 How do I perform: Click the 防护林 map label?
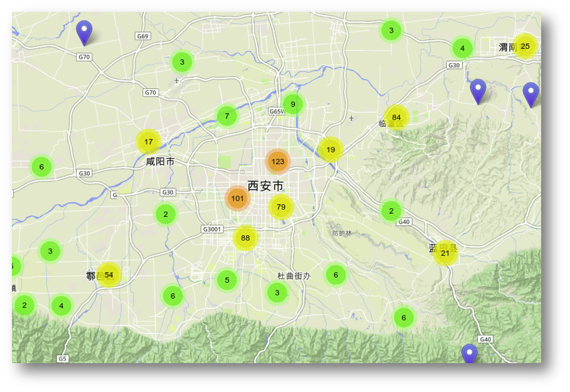tap(342, 233)
